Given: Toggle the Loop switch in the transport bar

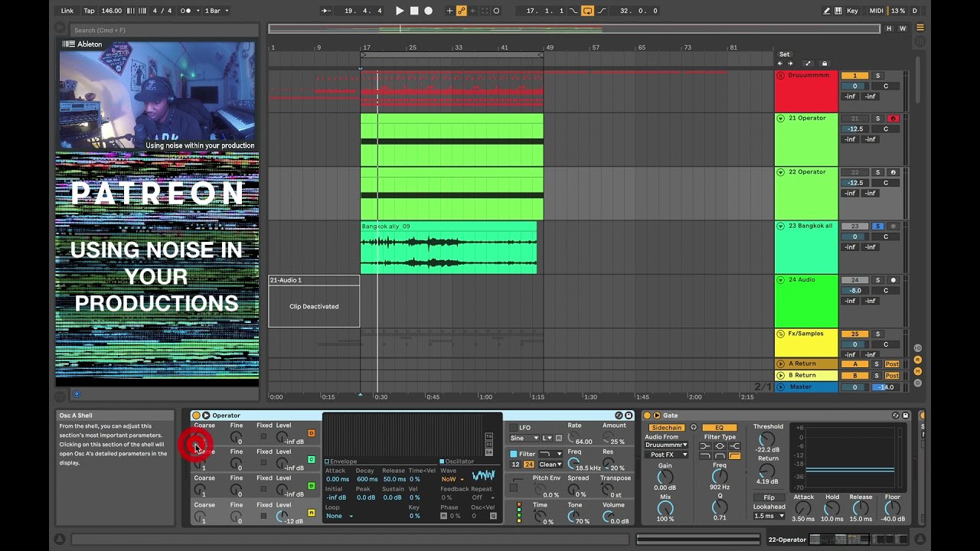Looking at the screenshot, I should 587,11.
